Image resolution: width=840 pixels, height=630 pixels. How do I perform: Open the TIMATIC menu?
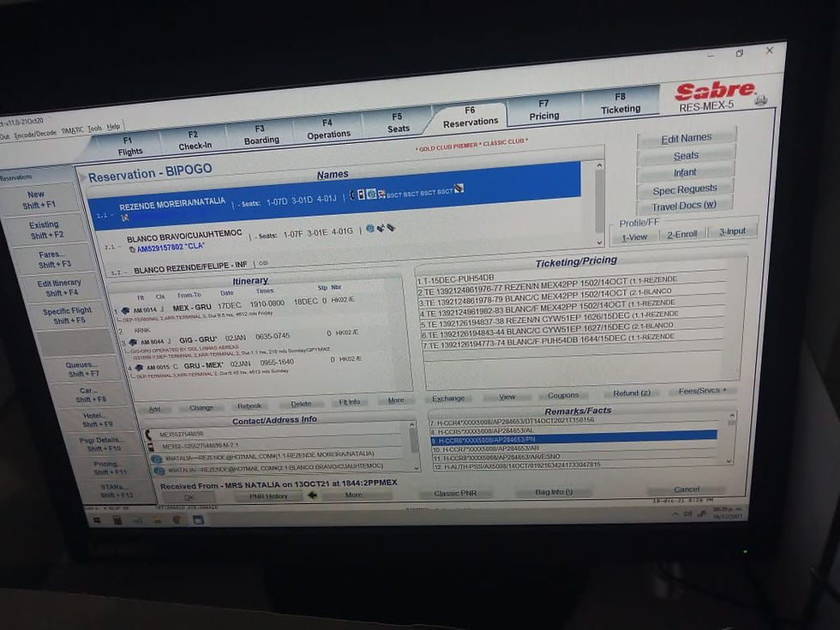[72, 130]
